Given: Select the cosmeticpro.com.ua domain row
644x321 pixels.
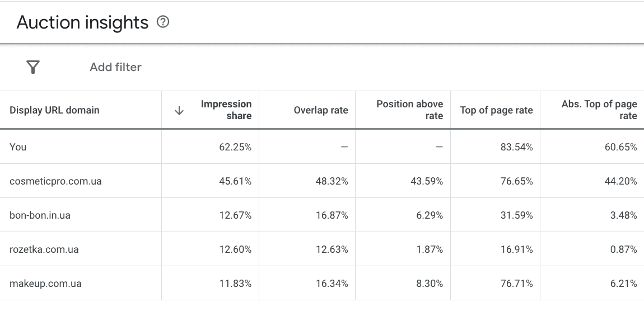Looking at the screenshot, I should (55, 181).
